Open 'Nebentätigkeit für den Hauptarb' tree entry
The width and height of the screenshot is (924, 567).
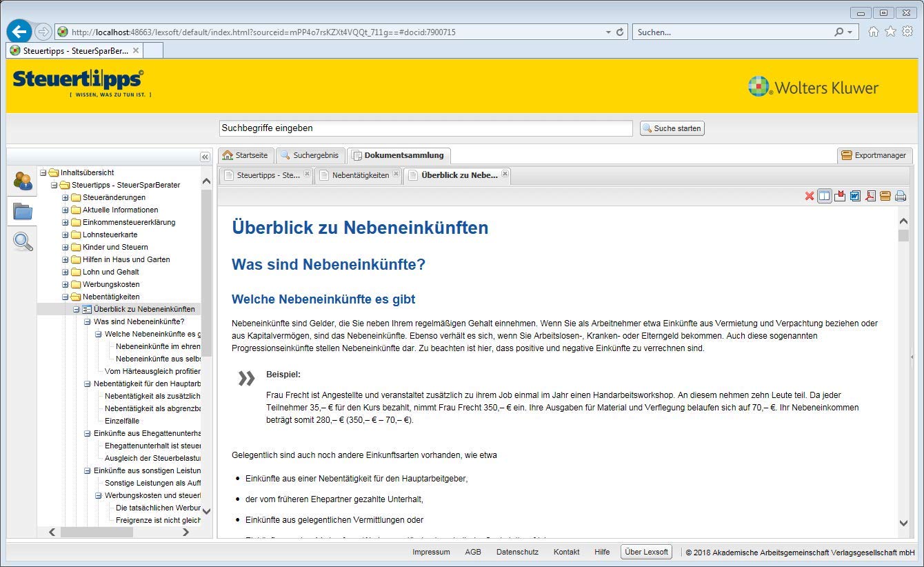click(147, 384)
